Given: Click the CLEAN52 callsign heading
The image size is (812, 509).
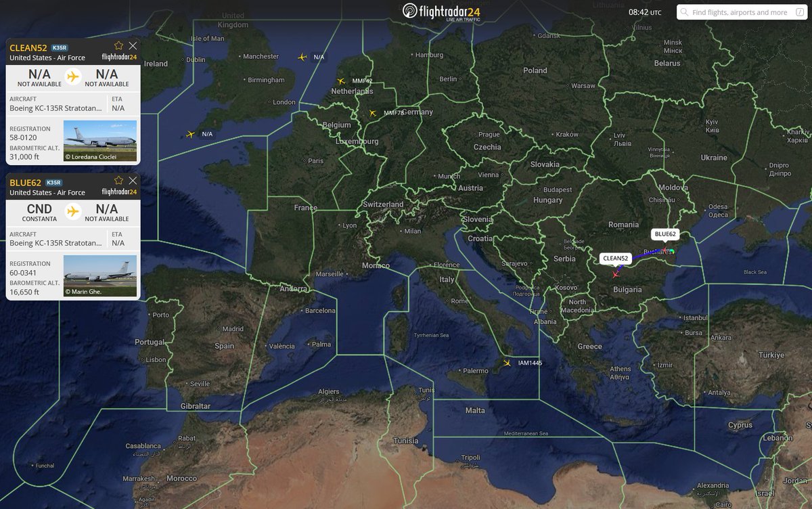Looking at the screenshot, I should [28, 47].
